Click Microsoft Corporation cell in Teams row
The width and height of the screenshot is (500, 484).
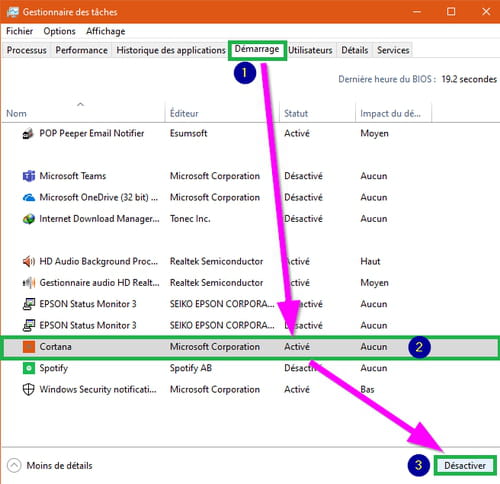pos(215,176)
